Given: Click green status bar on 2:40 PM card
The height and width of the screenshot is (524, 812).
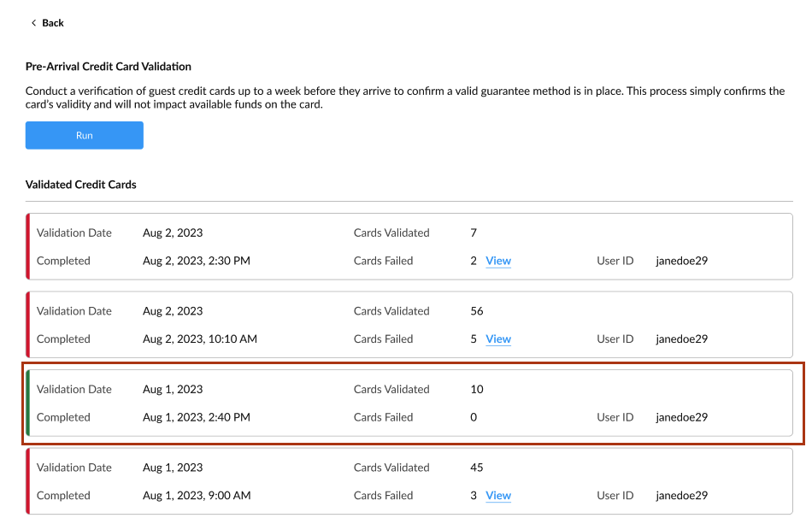Looking at the screenshot, I should pos(28,403).
